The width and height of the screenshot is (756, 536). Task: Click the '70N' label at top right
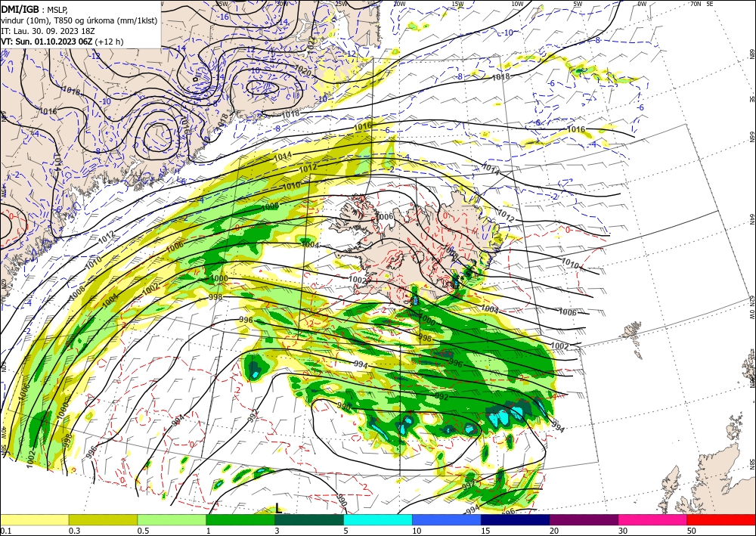(696, 4)
